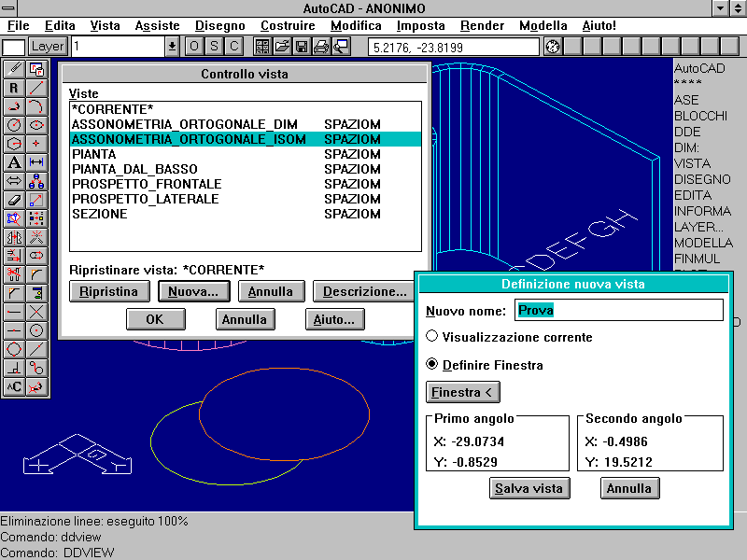Select the Move double-arrow tool
This screenshot has height=560, width=747.
pos(14,181)
